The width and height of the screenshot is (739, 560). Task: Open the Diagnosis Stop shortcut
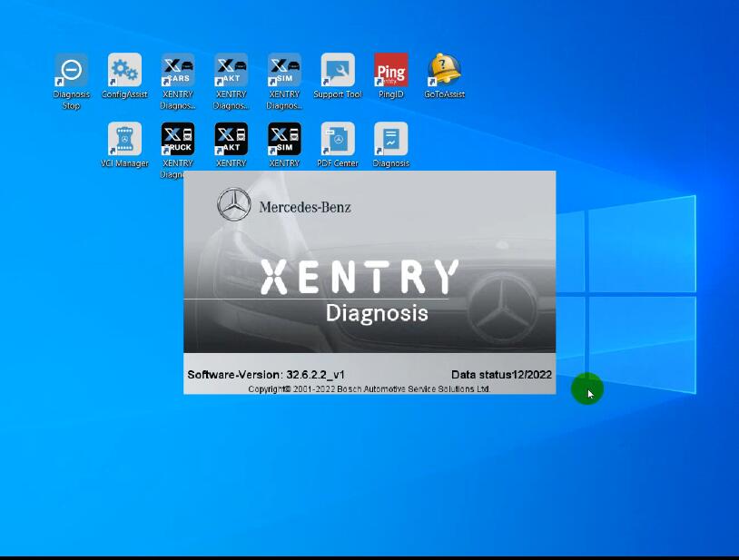[x=72, y=66]
